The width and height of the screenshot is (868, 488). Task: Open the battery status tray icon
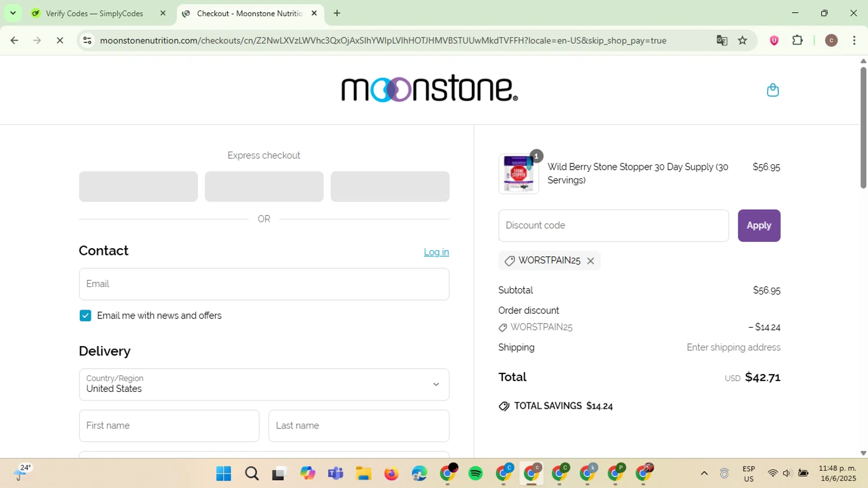pyautogui.click(x=803, y=474)
